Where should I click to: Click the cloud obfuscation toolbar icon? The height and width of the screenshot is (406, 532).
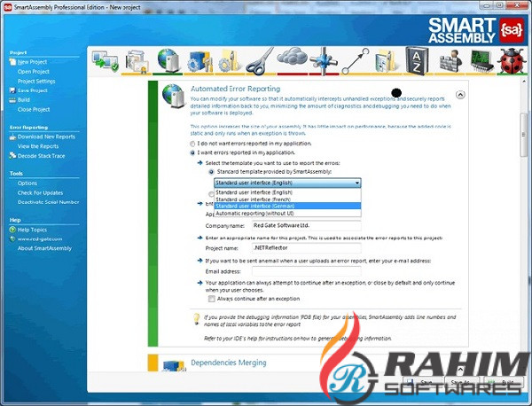(x=292, y=57)
